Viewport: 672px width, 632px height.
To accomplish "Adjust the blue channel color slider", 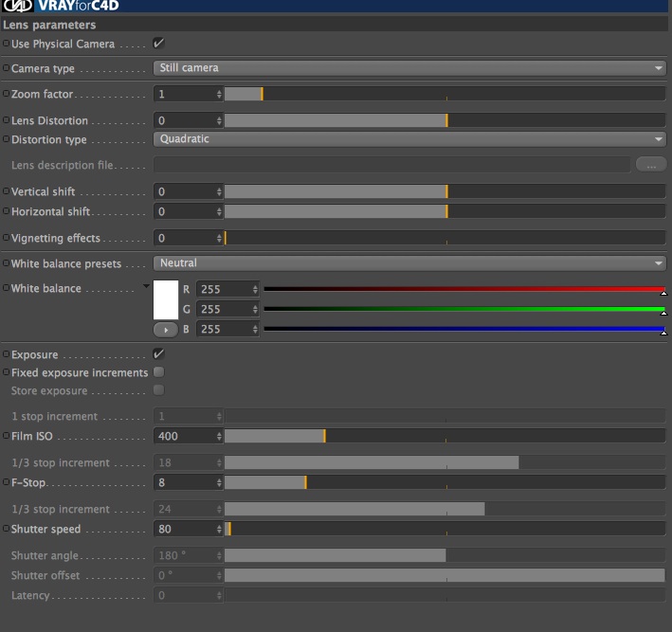I will tap(464, 330).
